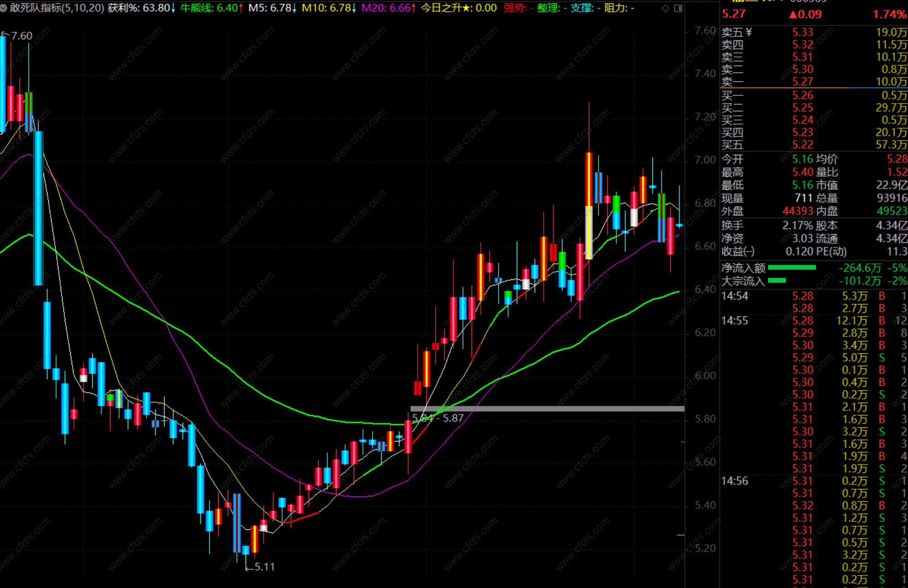The height and width of the screenshot is (588, 908).
Task: Toggle the side panel layout icon
Action: point(678,8)
